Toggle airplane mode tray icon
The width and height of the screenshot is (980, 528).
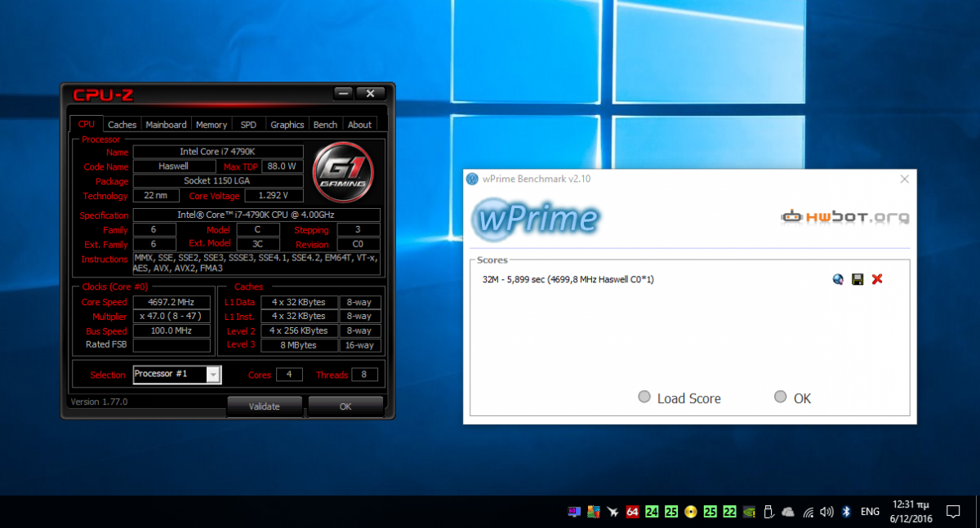[x=612, y=512]
